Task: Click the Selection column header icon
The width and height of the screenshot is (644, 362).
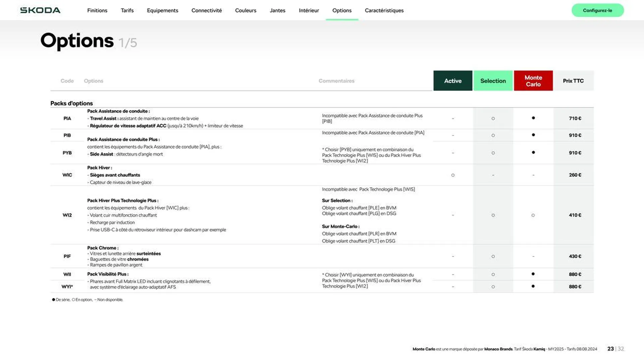Action: [493, 80]
